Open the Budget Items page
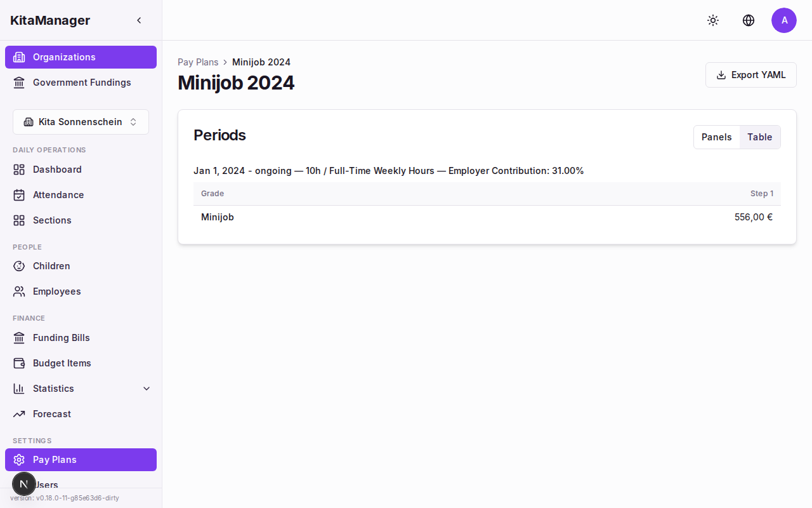This screenshot has height=508, width=812. click(x=62, y=363)
